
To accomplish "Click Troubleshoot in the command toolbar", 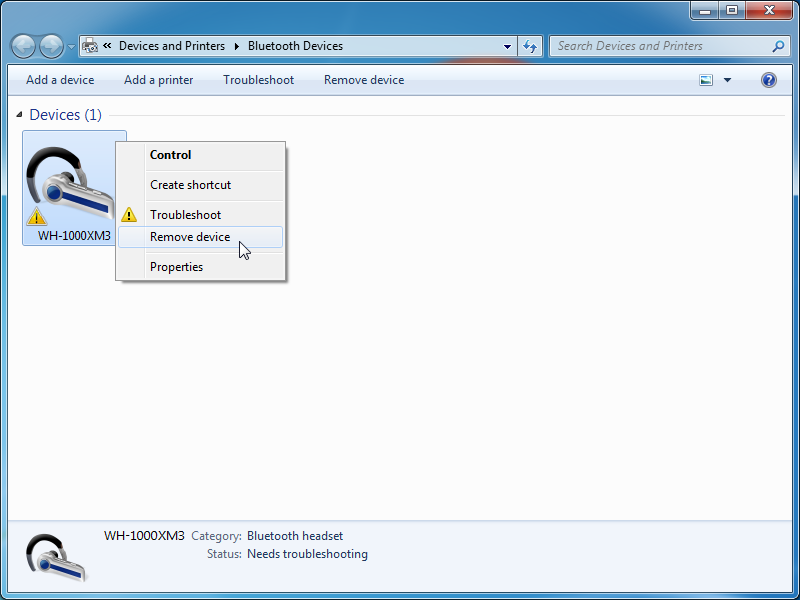I will pyautogui.click(x=259, y=80).
